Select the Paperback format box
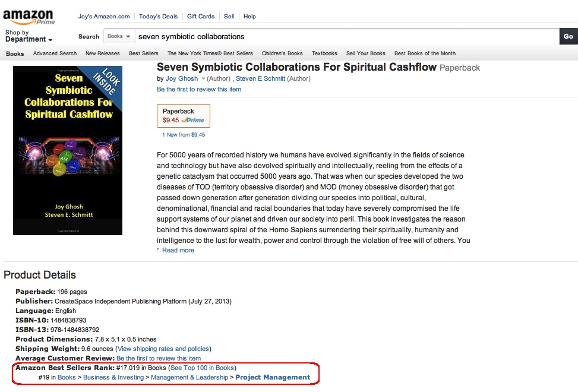The height and width of the screenshot is (392, 578). 183,115
